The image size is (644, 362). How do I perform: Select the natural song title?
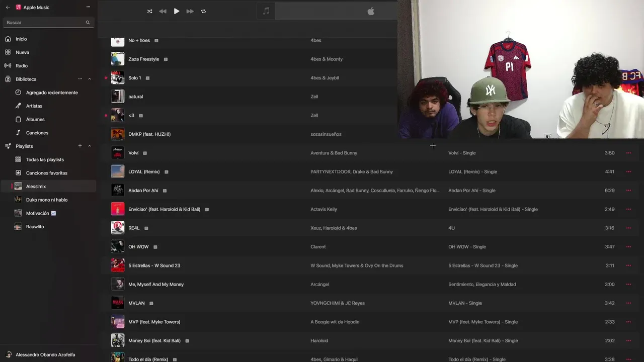click(x=135, y=97)
